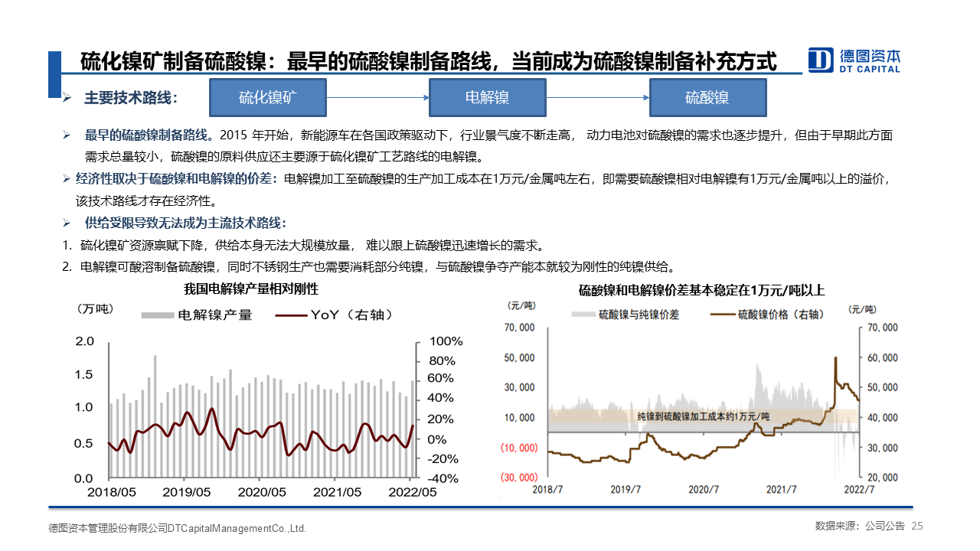Screen dimensions: 980x551
Task: Click the DT Capital logo icon
Action: coord(820,60)
